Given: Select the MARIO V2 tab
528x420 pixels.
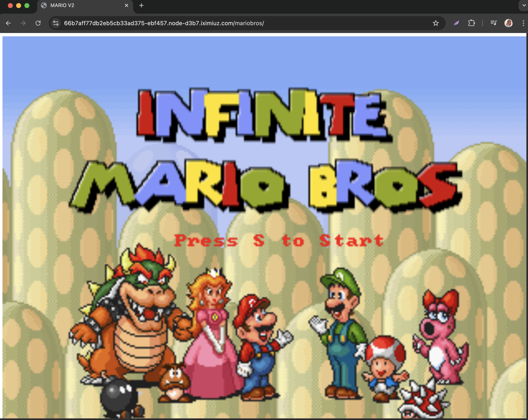Looking at the screenshot, I should tap(85, 5).
